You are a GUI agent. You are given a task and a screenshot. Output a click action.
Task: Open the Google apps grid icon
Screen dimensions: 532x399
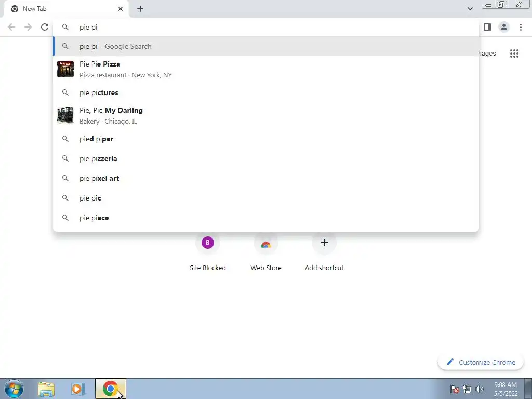tap(514, 54)
